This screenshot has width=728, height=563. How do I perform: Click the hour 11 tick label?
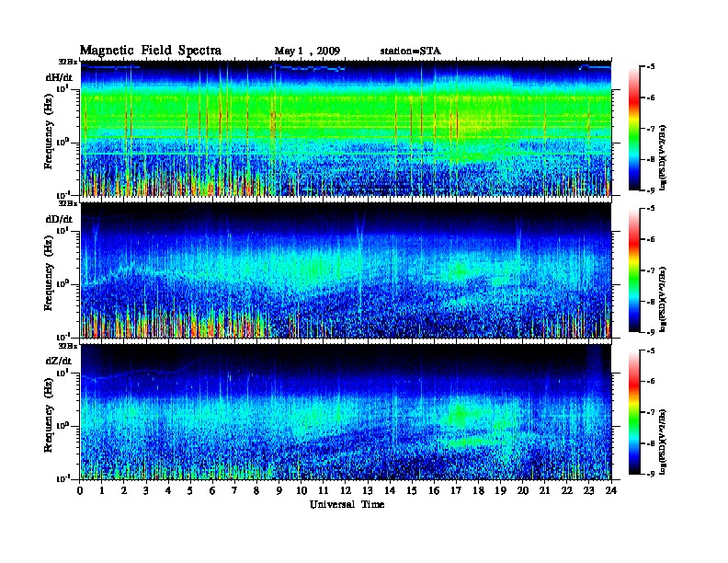(324, 490)
